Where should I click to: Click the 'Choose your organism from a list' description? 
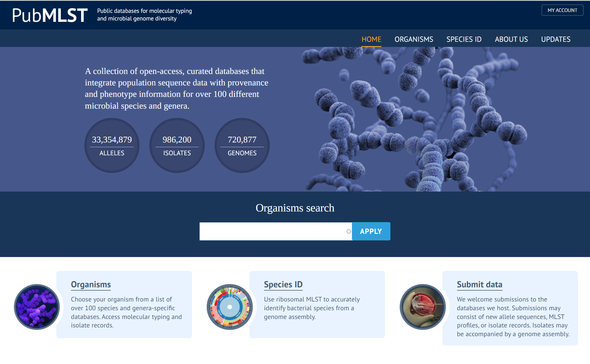click(126, 312)
